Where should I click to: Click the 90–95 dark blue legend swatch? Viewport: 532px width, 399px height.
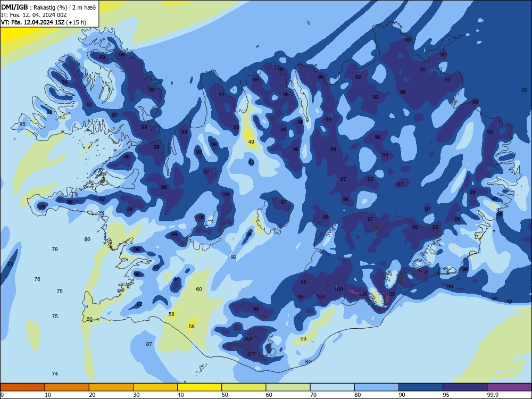(421, 387)
